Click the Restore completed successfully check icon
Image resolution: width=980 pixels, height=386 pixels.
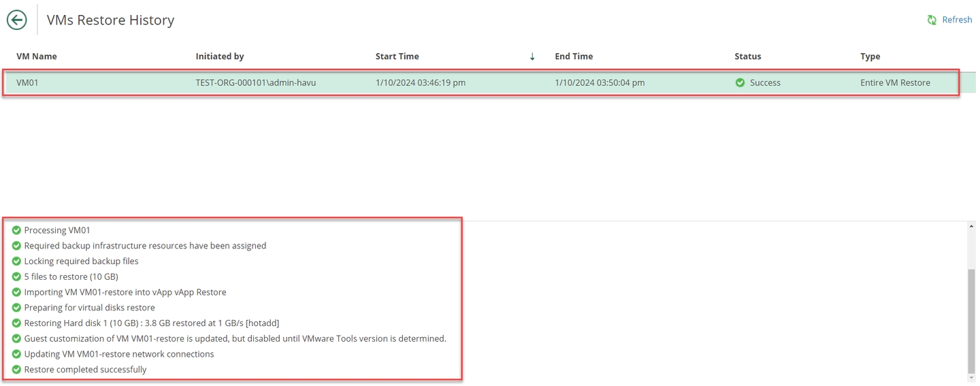(x=16, y=370)
